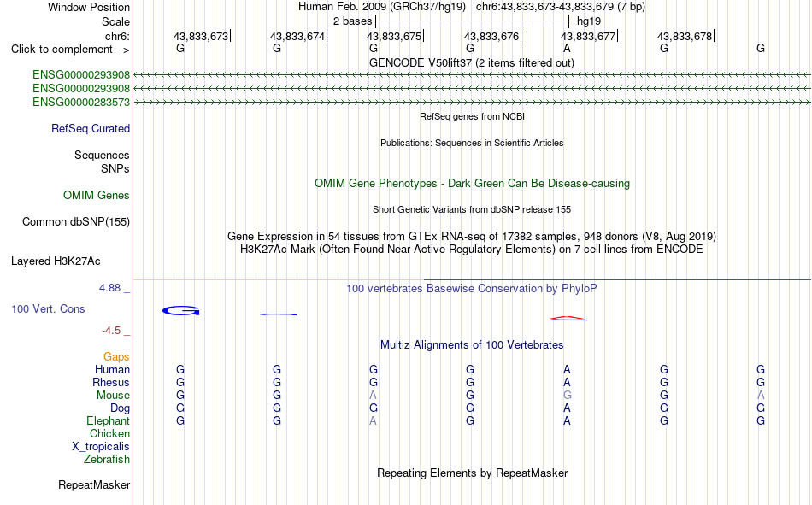Click the 'RefSeq genes from NCBI' title

point(472,116)
